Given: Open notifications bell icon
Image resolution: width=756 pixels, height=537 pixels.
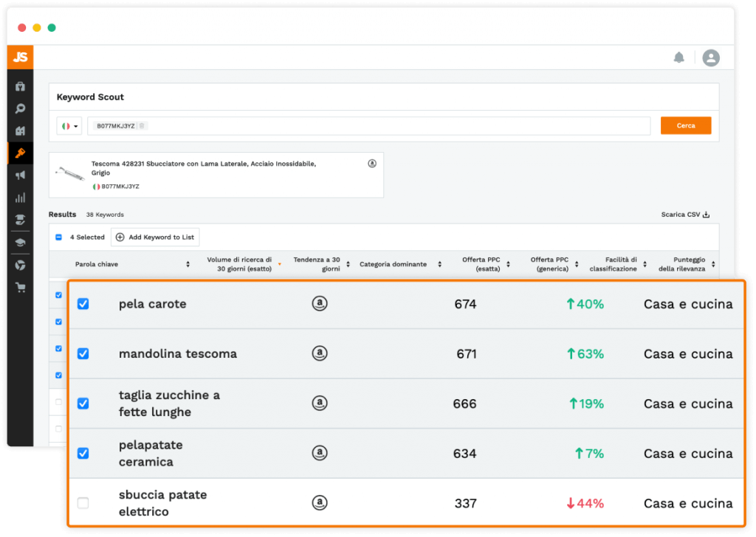Looking at the screenshot, I should (x=679, y=58).
